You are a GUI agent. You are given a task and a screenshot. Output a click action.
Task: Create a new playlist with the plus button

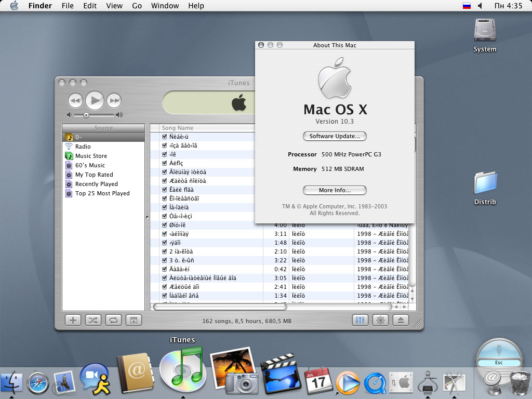point(73,320)
